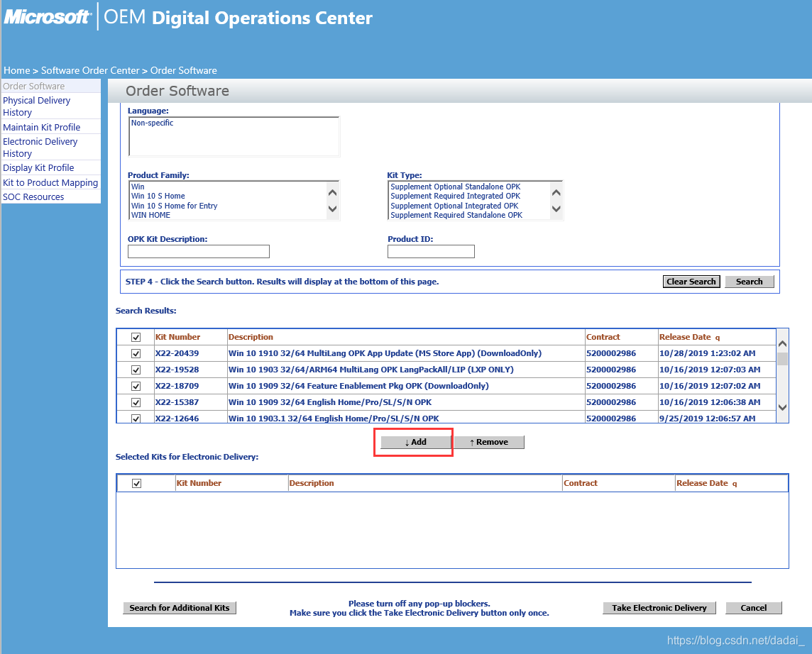This screenshot has width=812, height=654.
Task: Click the Win 10 1903 LangPackAll/LIP description
Action: 371,370
